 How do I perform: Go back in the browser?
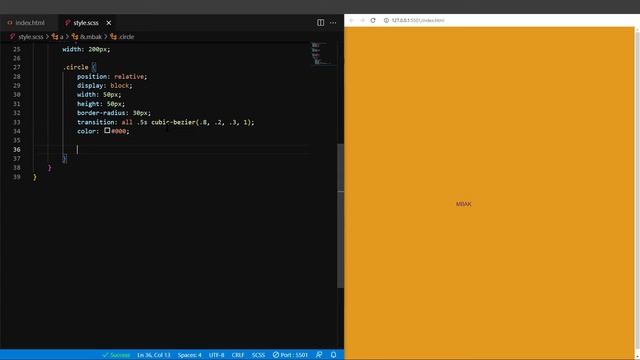click(351, 20)
